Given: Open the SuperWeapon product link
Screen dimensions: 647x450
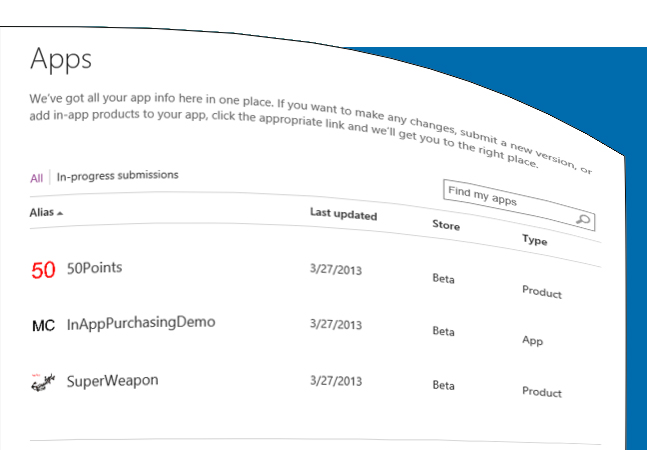Looking at the screenshot, I should (x=112, y=380).
